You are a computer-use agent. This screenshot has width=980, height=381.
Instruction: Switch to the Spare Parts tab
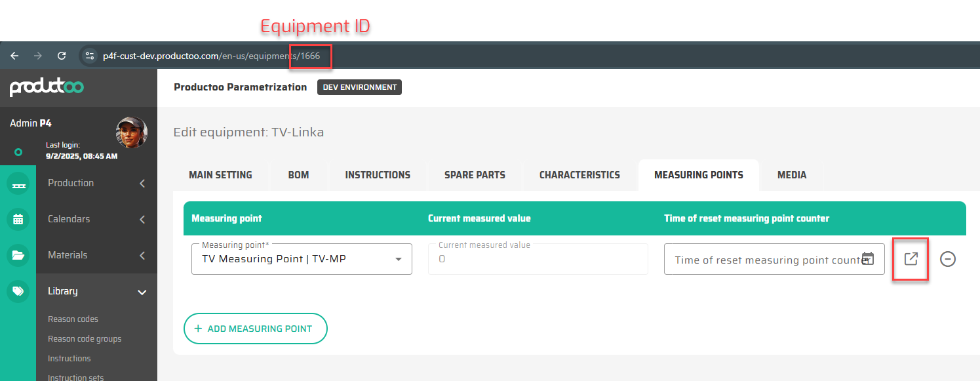click(475, 175)
